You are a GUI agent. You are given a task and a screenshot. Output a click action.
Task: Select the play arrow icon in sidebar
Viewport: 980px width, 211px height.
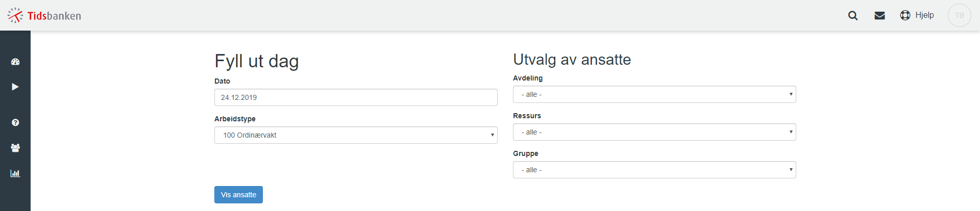click(x=15, y=87)
